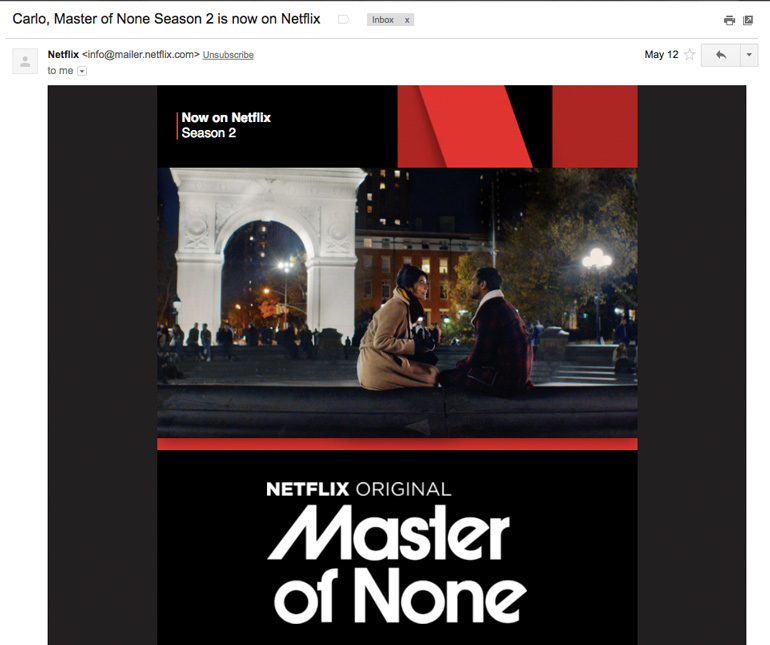The width and height of the screenshot is (770, 645).
Task: Click the sender's avatar placeholder
Action: point(25,61)
